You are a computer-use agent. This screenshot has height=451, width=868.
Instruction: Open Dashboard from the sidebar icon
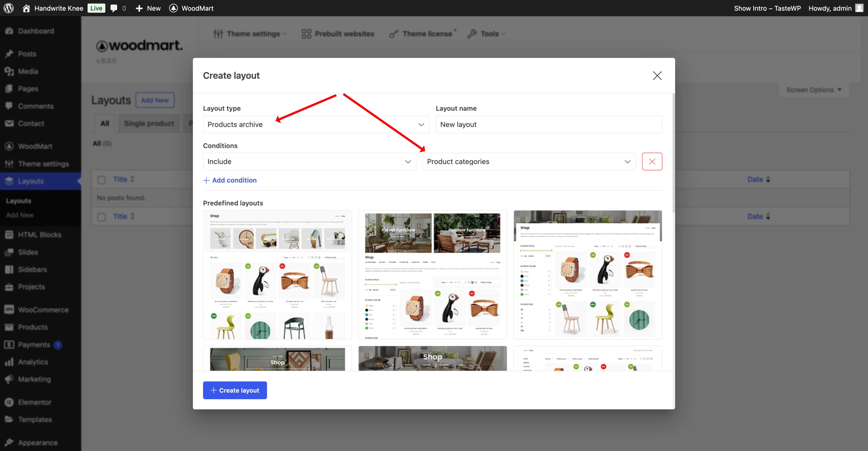coord(9,31)
